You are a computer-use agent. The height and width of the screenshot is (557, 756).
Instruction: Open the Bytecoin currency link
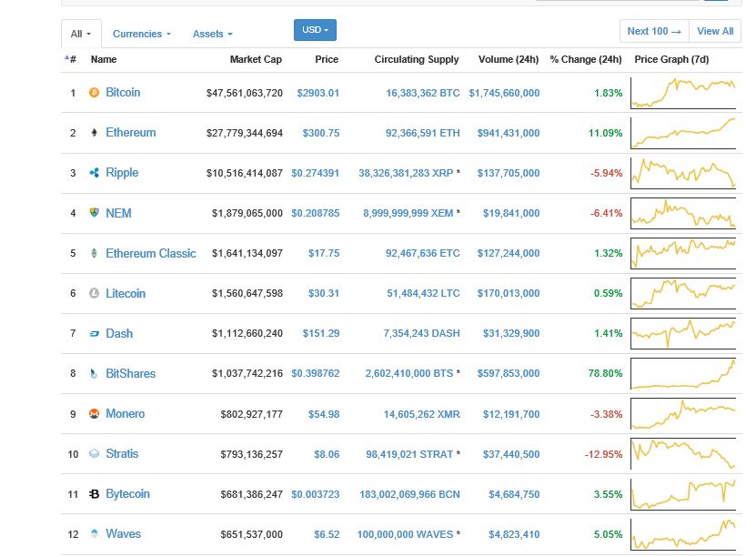[x=127, y=494]
